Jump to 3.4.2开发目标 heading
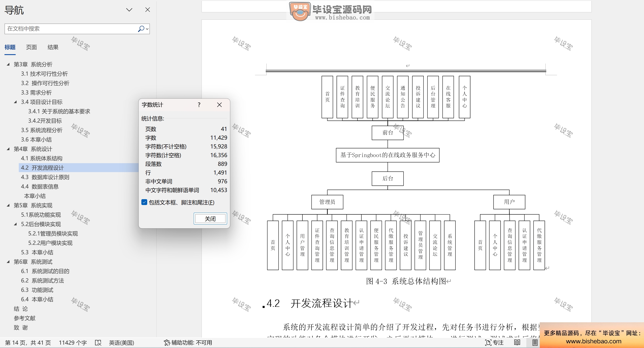This screenshot has height=348, width=644. 45,121
